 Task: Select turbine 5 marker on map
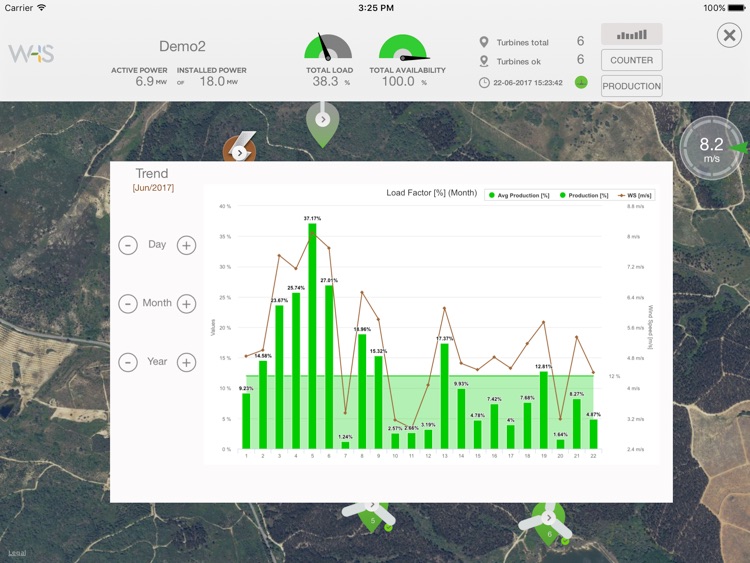pyautogui.click(x=371, y=518)
